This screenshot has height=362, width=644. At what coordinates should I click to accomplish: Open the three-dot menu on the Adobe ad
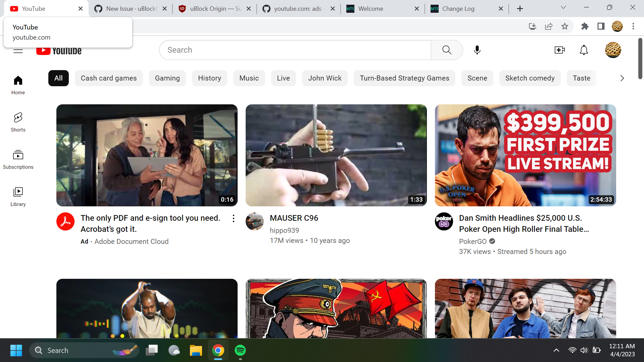click(233, 218)
